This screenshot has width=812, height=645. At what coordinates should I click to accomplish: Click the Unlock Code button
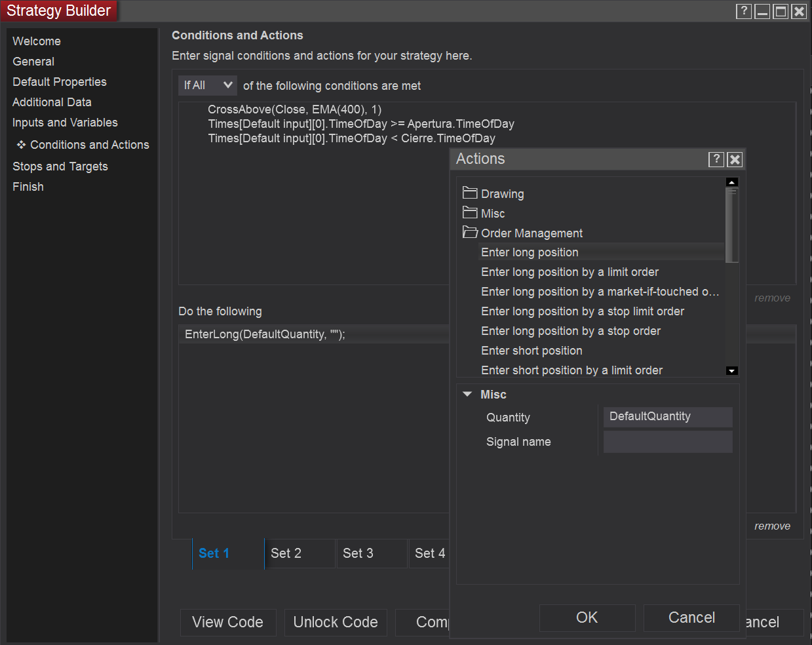pos(336,622)
